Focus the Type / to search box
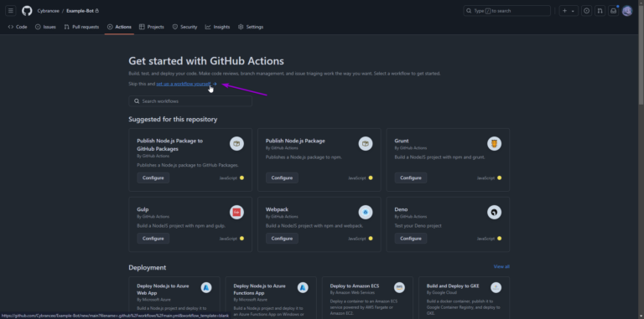Image resolution: width=644 pixels, height=319 pixels. 506,11
